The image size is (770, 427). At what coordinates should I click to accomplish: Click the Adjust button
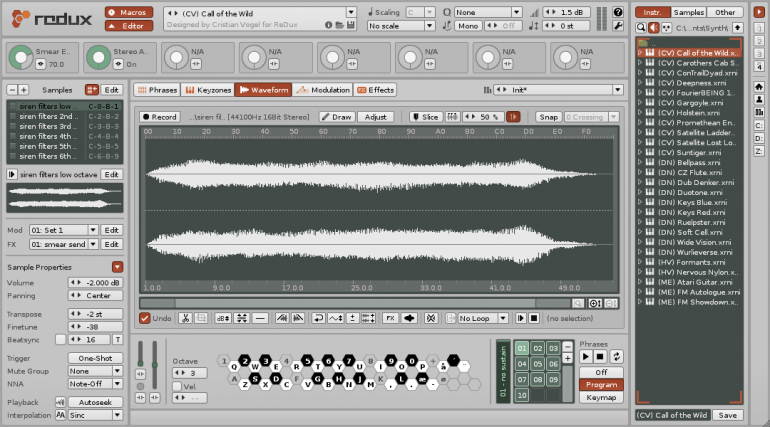pos(376,117)
